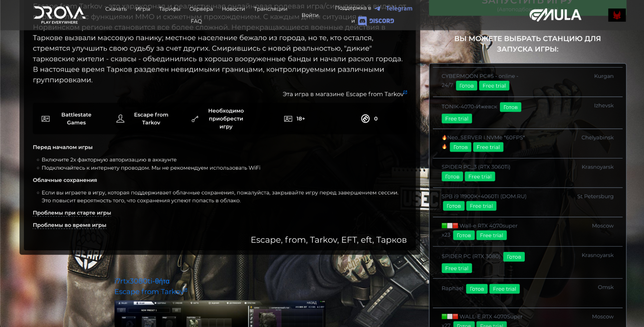Click the Перед началом игры heading
The width and height of the screenshot is (644, 327).
pos(63,147)
